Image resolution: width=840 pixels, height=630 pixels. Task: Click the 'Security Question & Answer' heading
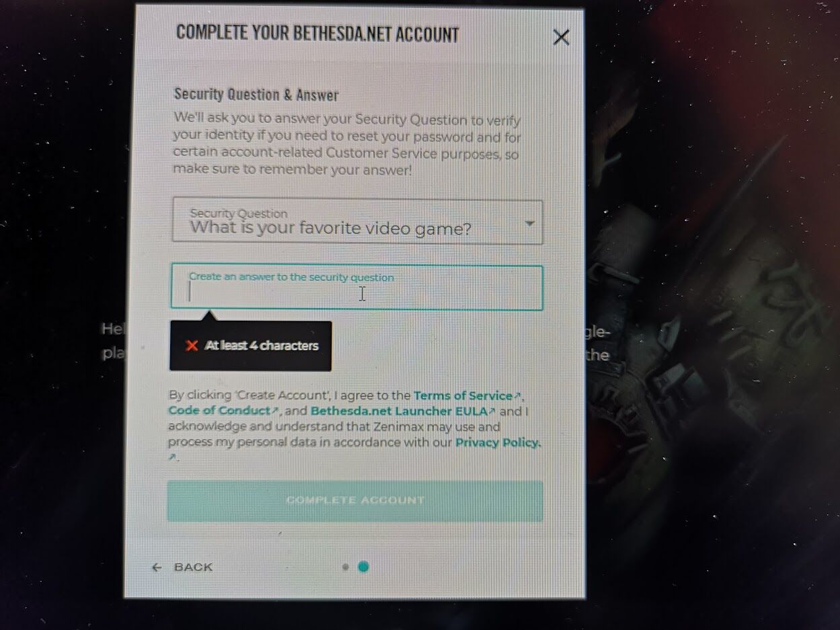click(256, 95)
